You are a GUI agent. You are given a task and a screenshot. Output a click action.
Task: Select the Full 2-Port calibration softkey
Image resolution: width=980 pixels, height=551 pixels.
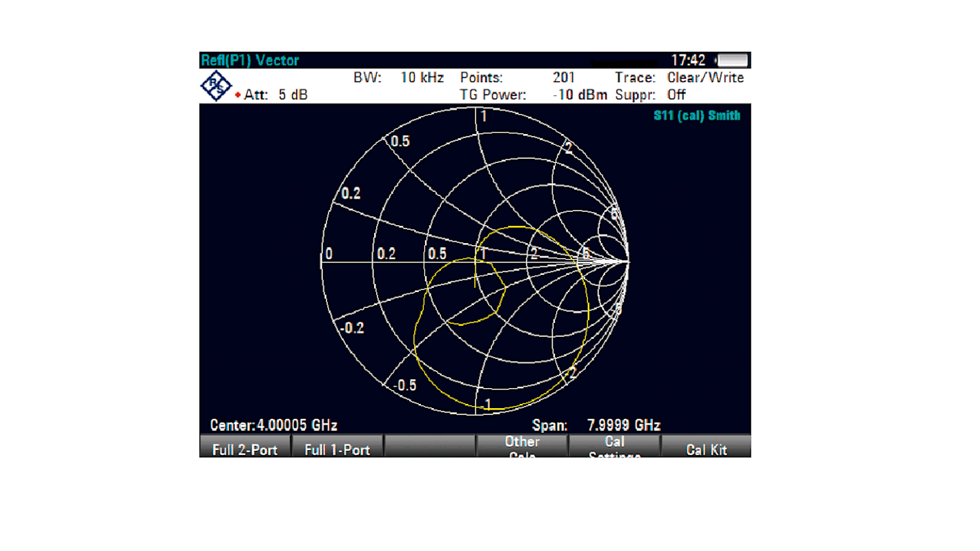245,446
